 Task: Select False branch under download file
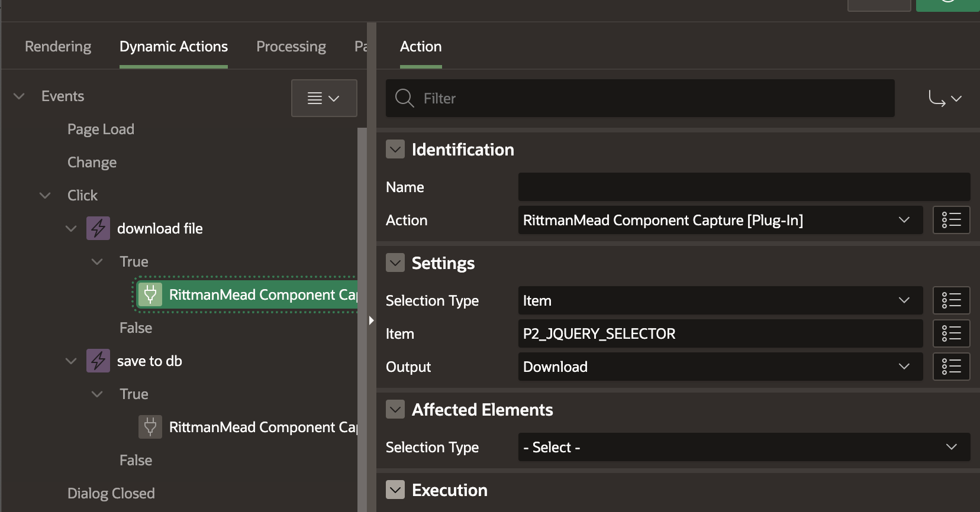pyautogui.click(x=136, y=328)
